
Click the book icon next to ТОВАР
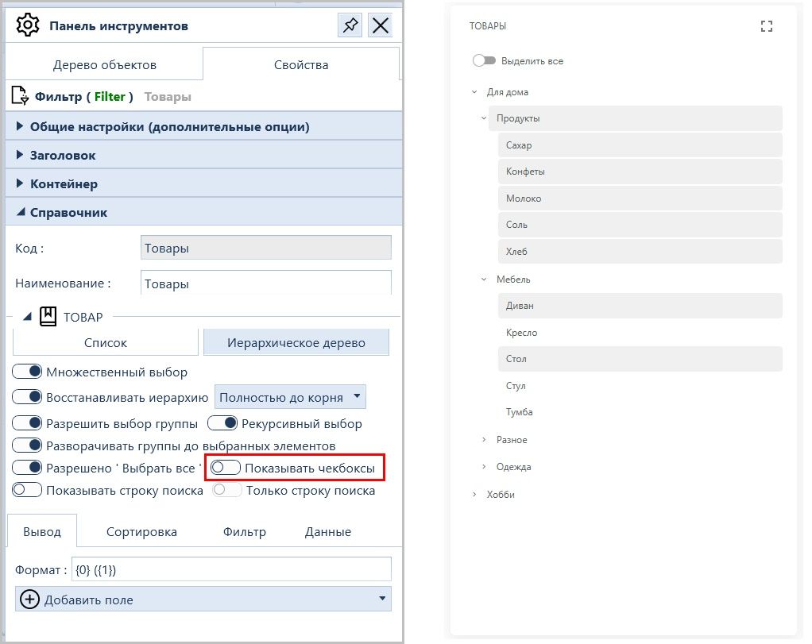[48, 316]
